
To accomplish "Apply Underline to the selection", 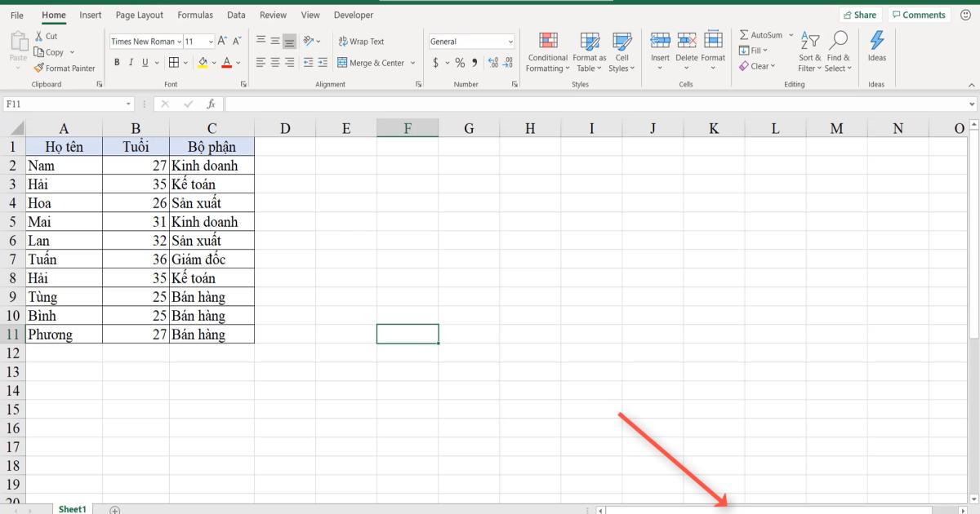I will [144, 61].
